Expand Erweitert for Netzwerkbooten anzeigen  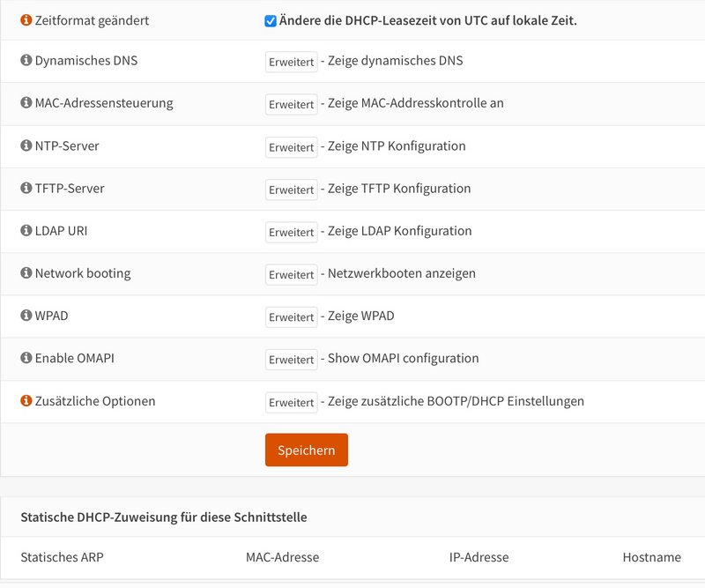coord(292,274)
